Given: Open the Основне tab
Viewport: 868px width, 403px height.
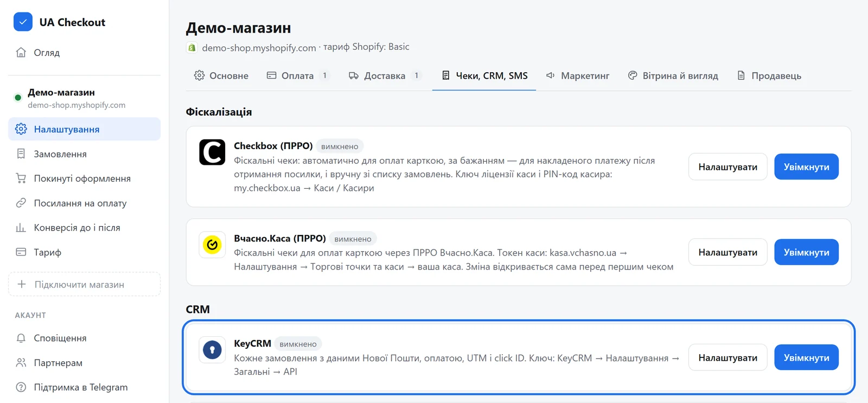Looking at the screenshot, I should 221,76.
